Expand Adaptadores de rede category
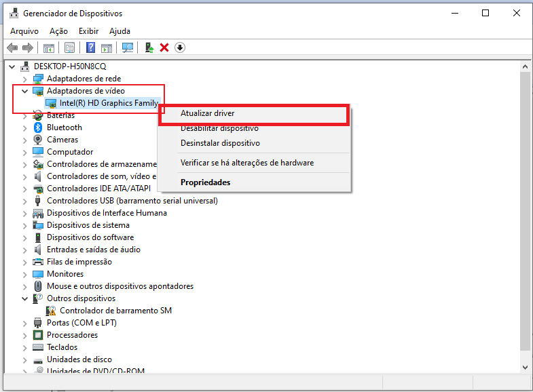Screen dimensions: 533x392 pyautogui.click(x=24, y=79)
